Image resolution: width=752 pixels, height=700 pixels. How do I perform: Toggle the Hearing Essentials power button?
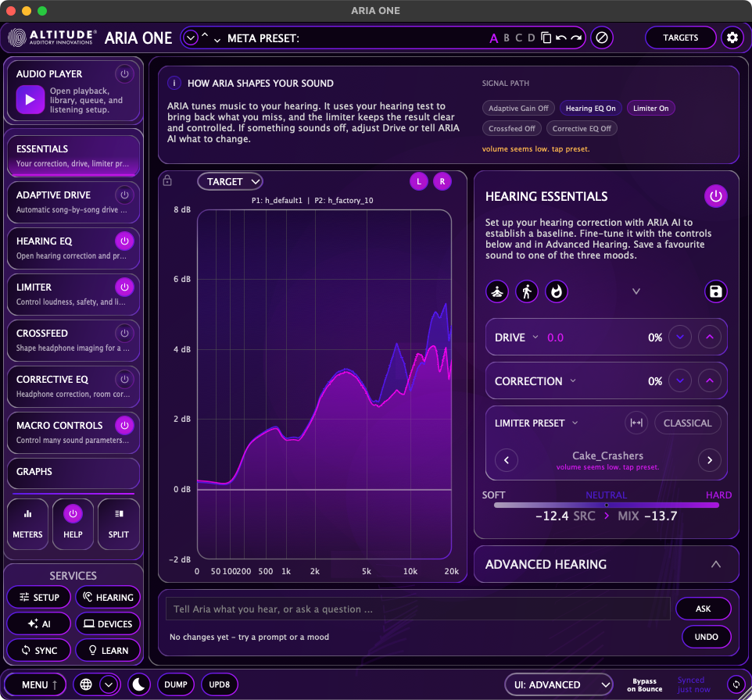[715, 196]
